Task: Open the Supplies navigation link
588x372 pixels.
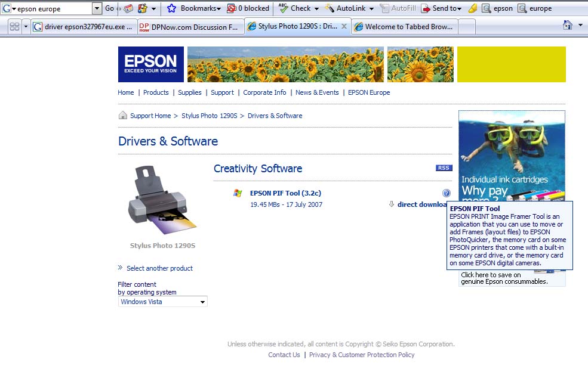Action: [190, 92]
